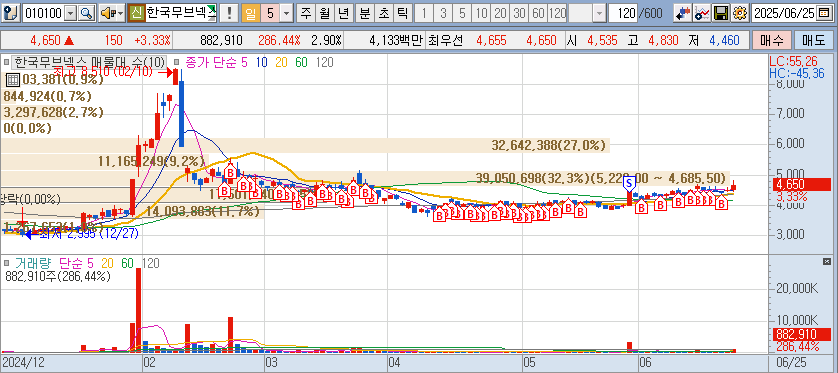Open stock code 010100 history dropdown

70,13
